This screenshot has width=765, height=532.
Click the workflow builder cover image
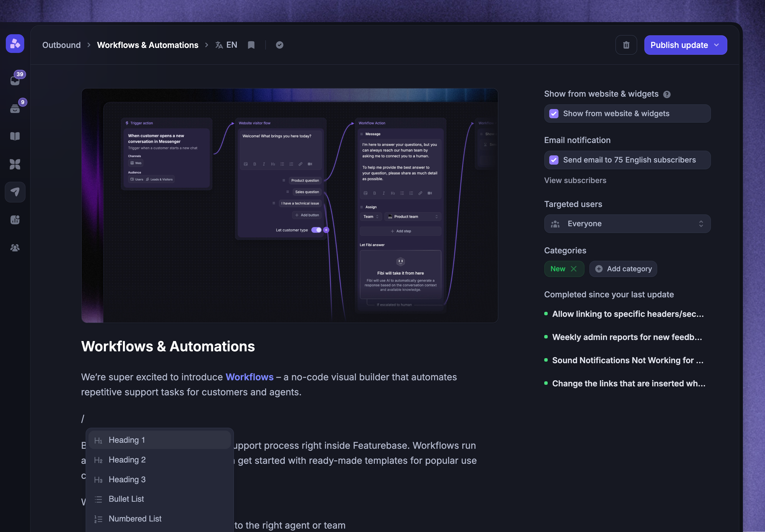290,205
